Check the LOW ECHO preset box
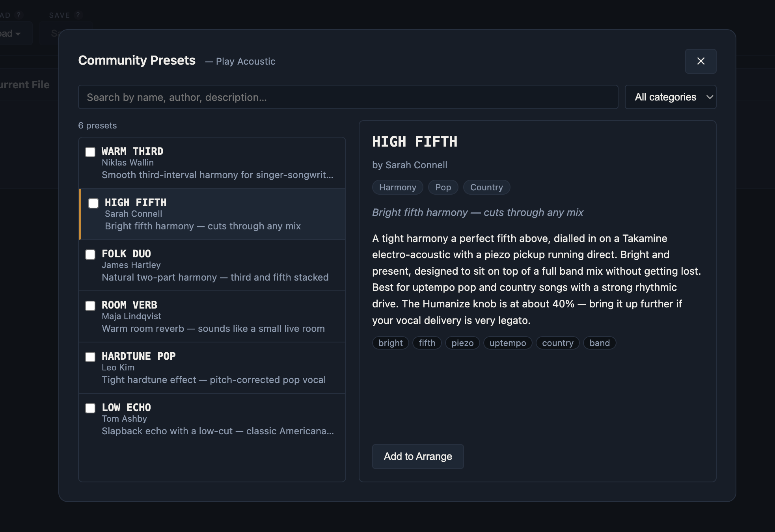The image size is (775, 532). click(90, 408)
